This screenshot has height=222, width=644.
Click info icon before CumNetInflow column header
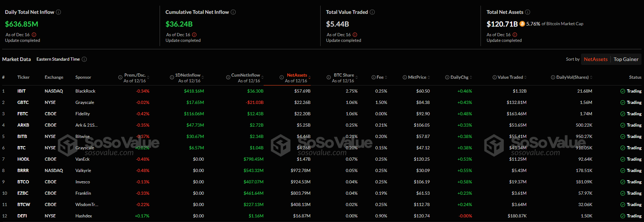click(228, 77)
